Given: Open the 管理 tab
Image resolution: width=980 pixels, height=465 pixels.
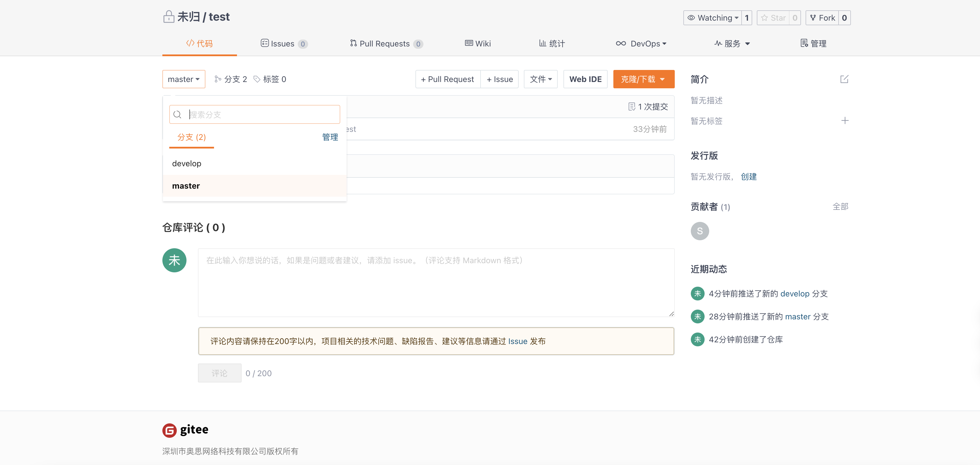Looking at the screenshot, I should pos(813,44).
